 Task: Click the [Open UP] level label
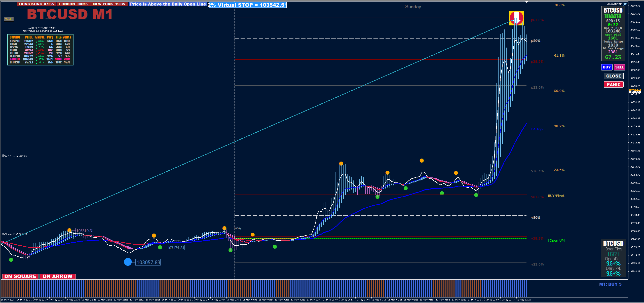coord(556,240)
